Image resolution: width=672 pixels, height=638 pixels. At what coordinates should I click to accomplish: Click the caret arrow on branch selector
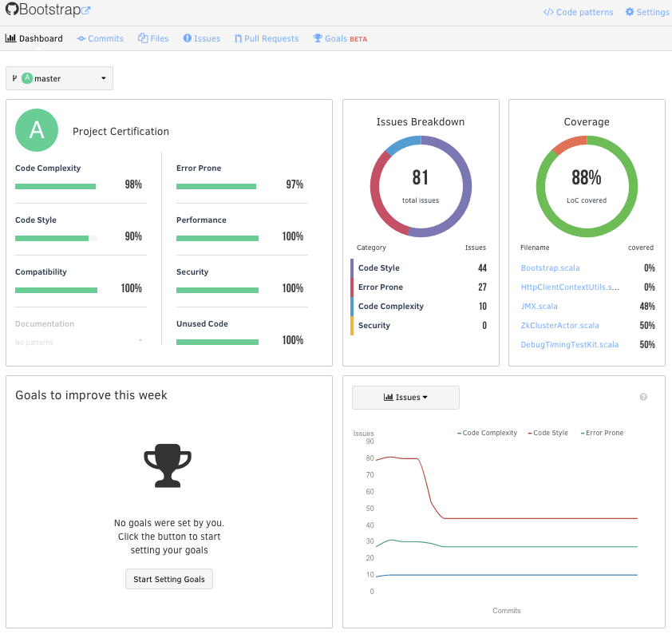click(103, 78)
